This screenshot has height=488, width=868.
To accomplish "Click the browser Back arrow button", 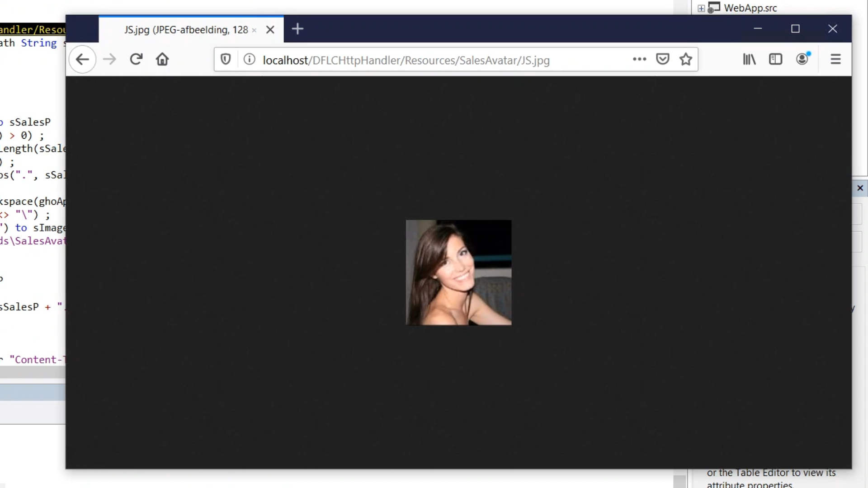I will pyautogui.click(x=82, y=59).
